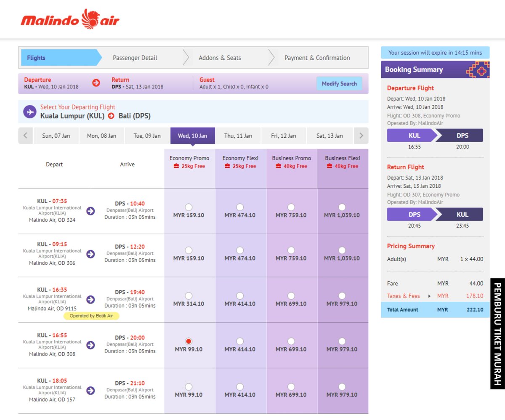Viewport: 505px width, 420px height.
Task: Click the arrow icon in the OD 324 flight row
Action: point(90,211)
